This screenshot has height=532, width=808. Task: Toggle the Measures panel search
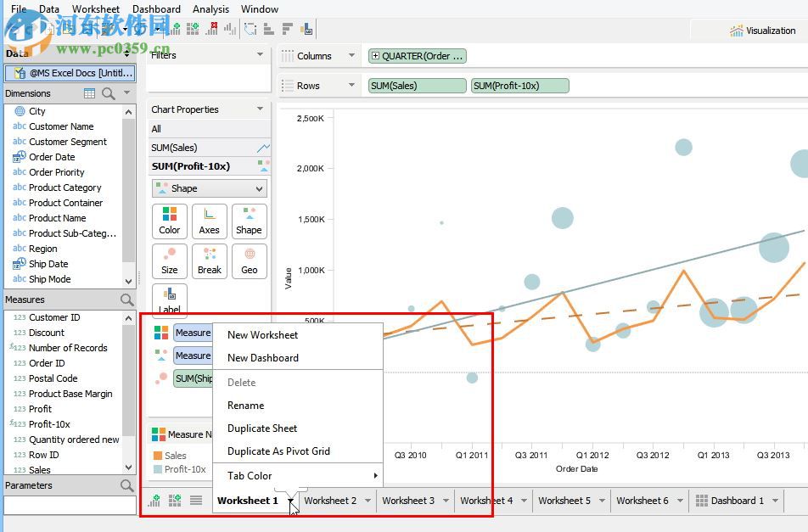[126, 300]
